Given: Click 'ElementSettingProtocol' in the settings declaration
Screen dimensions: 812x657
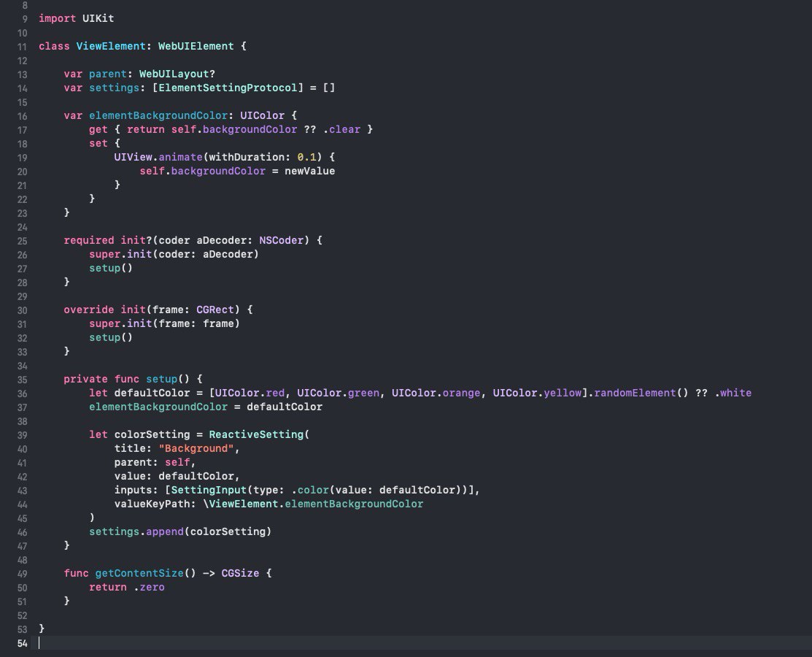Looking at the screenshot, I should (x=228, y=88).
